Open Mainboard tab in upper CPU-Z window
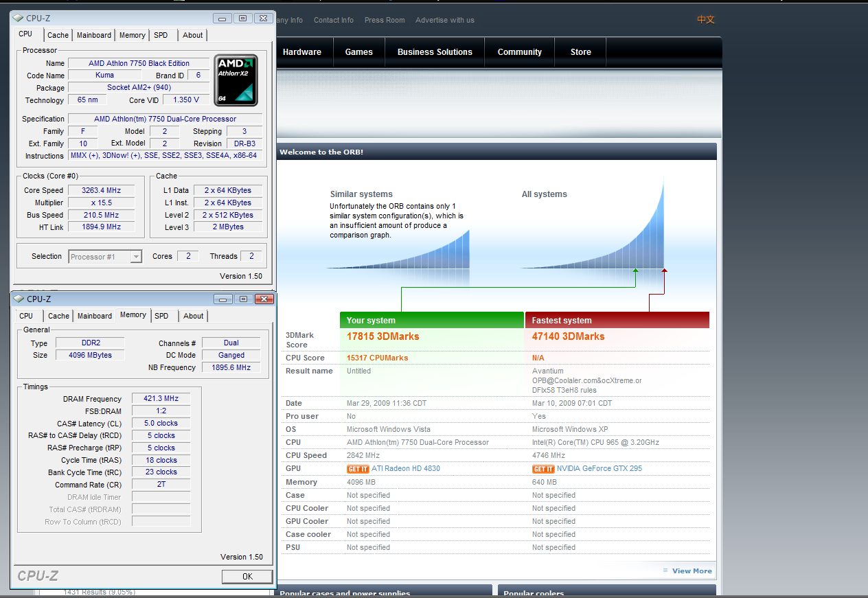The width and height of the screenshot is (868, 598). [94, 35]
